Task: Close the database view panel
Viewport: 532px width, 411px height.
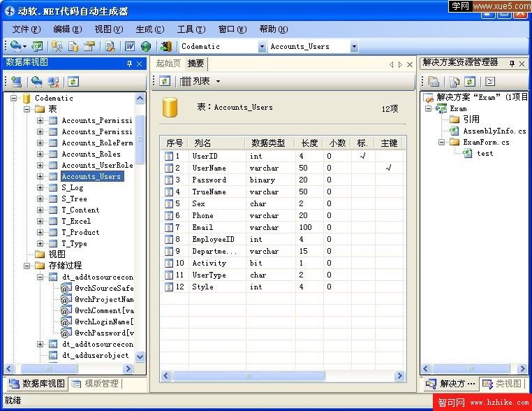Action: pos(139,64)
